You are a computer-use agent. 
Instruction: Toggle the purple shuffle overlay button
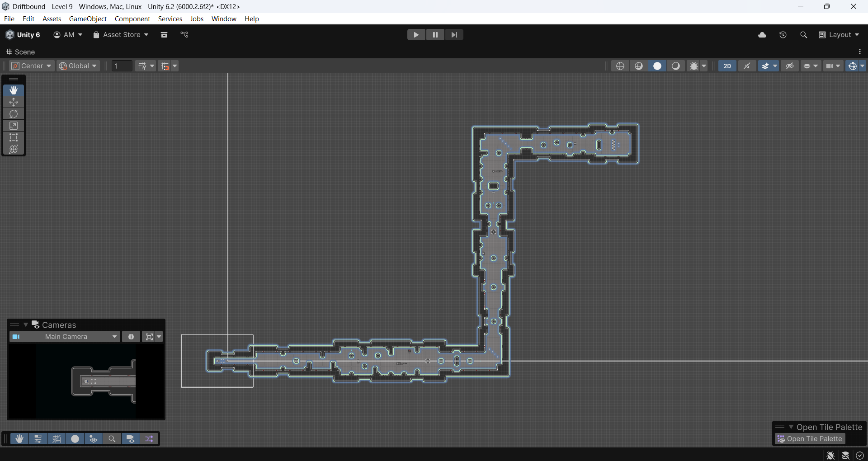pyautogui.click(x=149, y=439)
